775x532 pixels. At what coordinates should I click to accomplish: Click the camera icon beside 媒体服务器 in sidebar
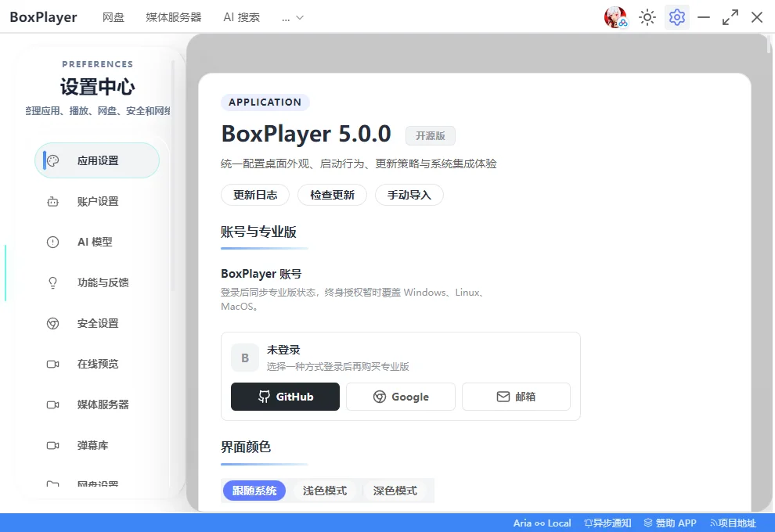pyautogui.click(x=53, y=404)
